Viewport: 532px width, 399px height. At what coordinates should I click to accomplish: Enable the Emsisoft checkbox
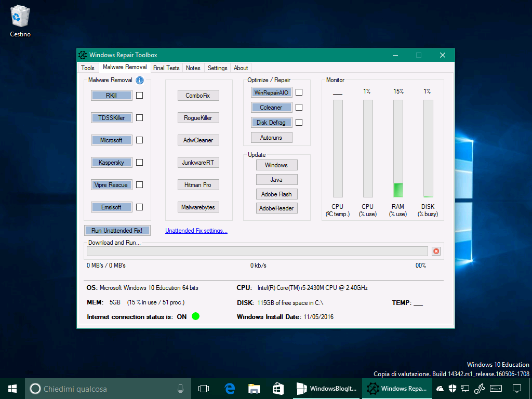139,207
